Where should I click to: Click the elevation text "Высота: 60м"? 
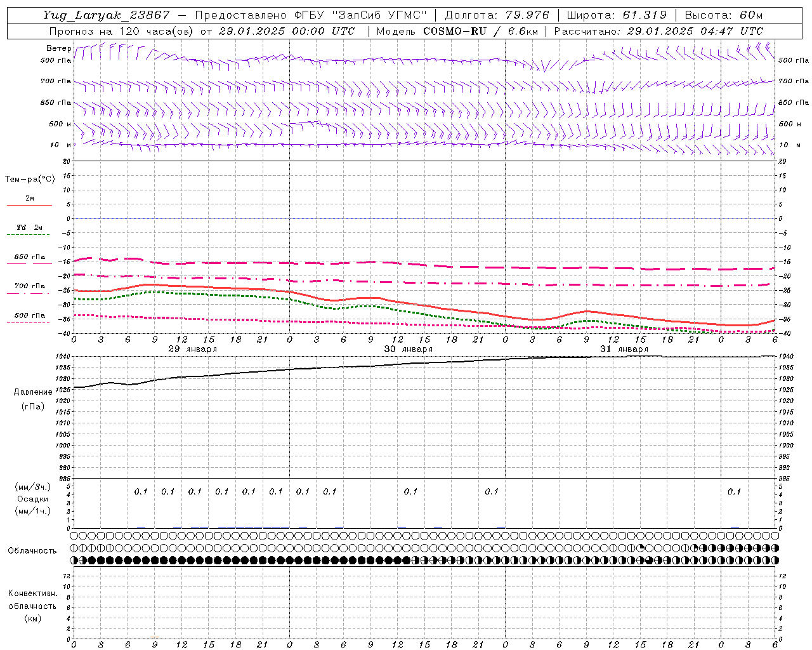point(724,15)
